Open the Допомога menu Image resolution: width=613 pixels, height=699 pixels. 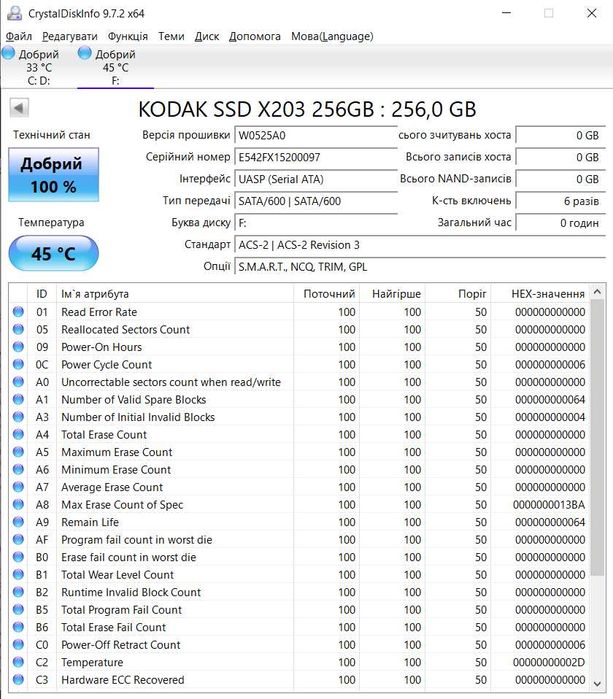(x=255, y=36)
